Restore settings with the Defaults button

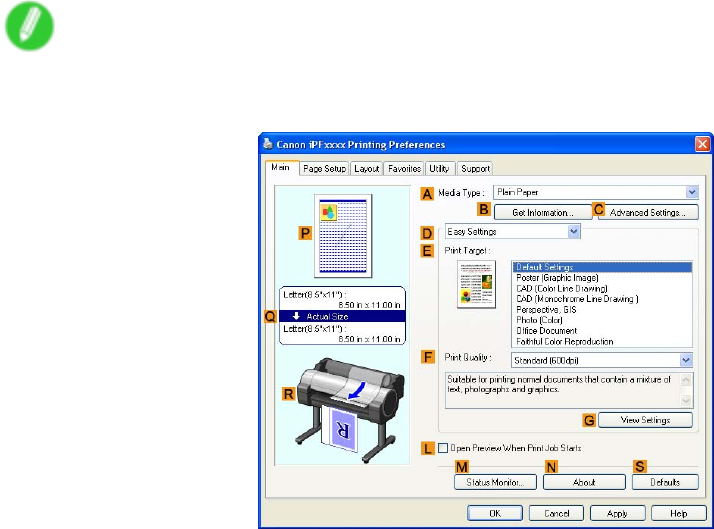tap(665, 482)
